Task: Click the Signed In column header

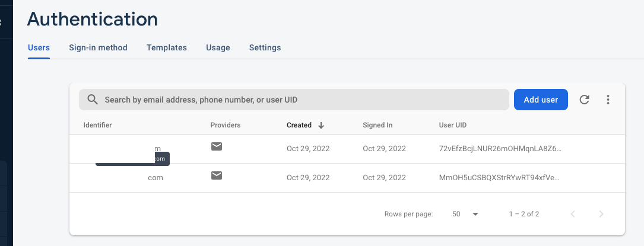Action: point(377,125)
